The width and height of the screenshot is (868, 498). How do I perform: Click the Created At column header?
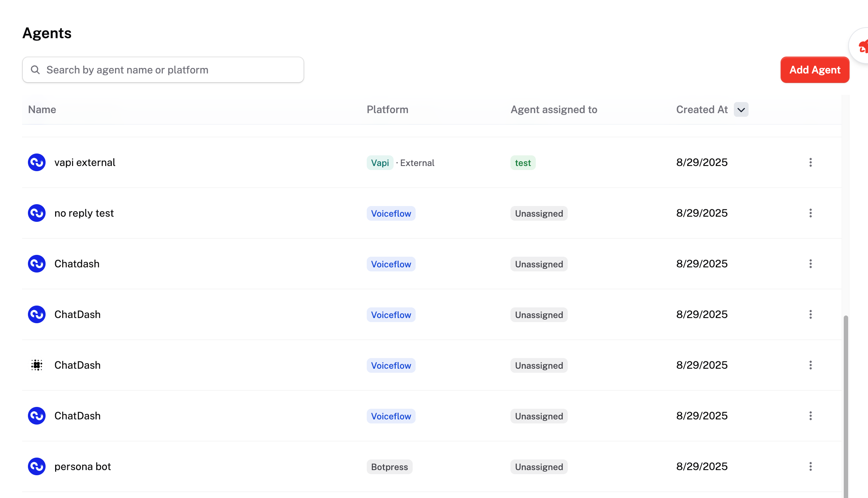[702, 109]
